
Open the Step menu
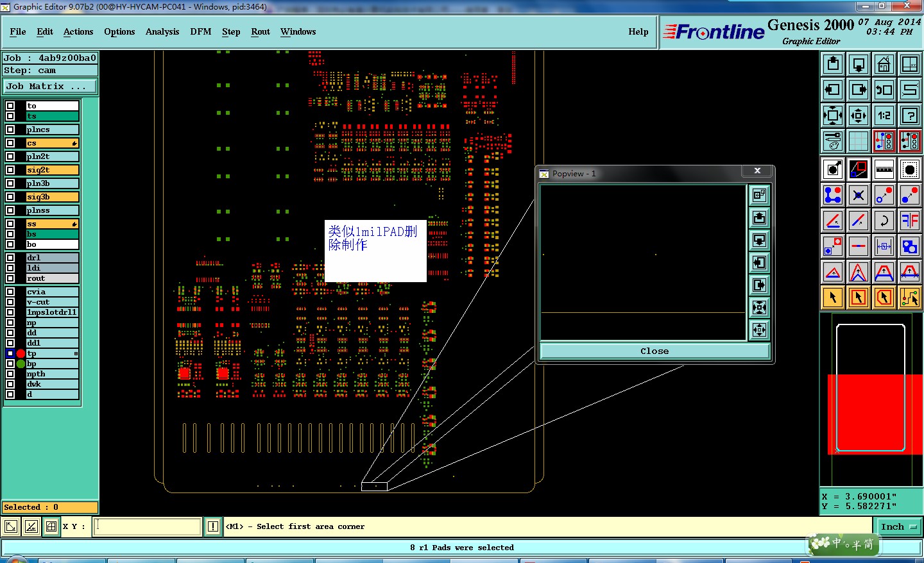tap(231, 31)
